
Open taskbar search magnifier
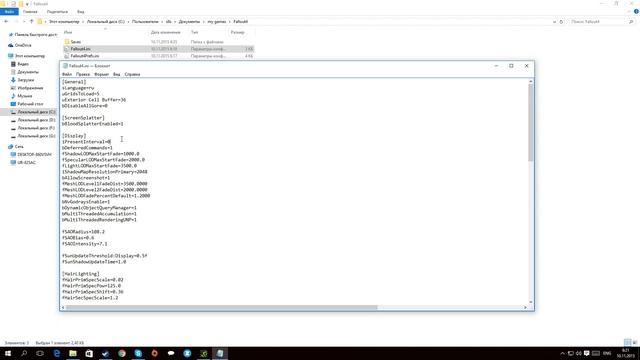[x=24, y=353]
